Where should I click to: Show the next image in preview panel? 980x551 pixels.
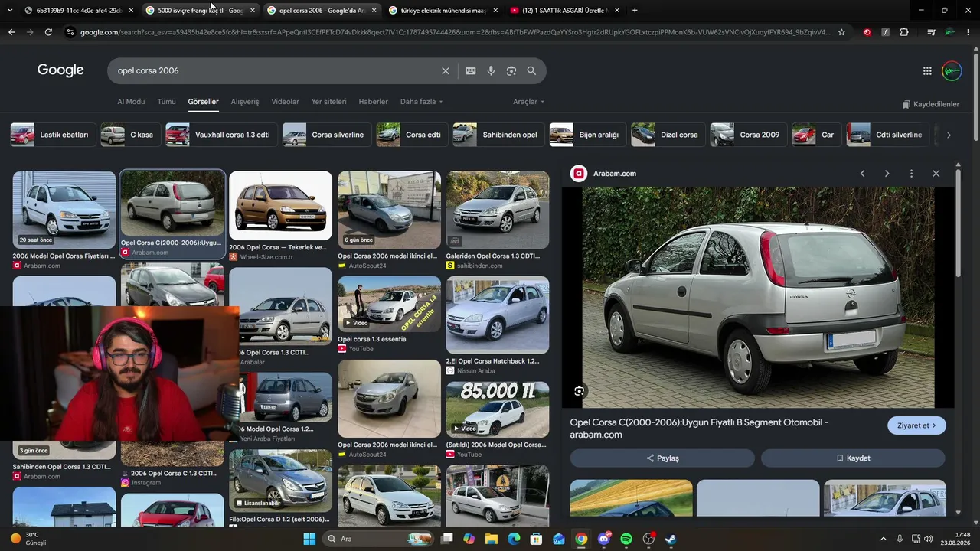(887, 174)
